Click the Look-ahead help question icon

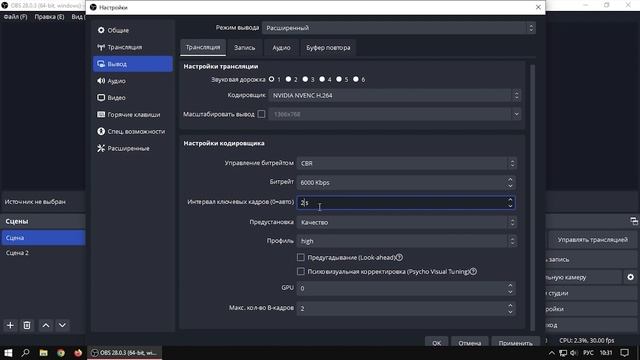point(399,257)
